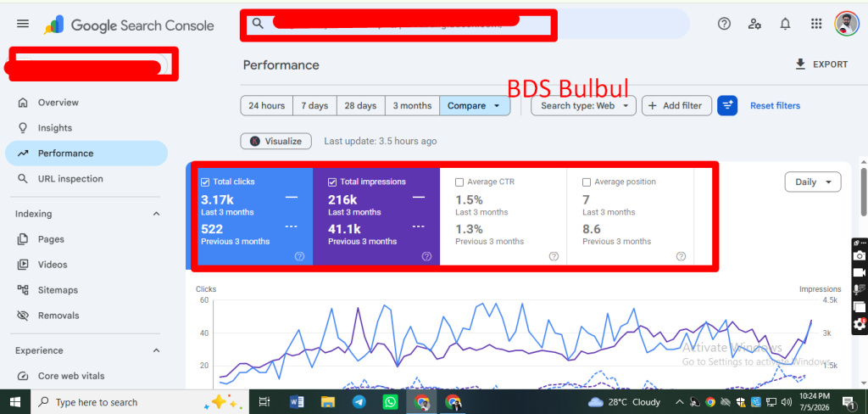The image size is (868, 414).
Task: Toggle the Total impressions checkbox
Action: [332, 182]
